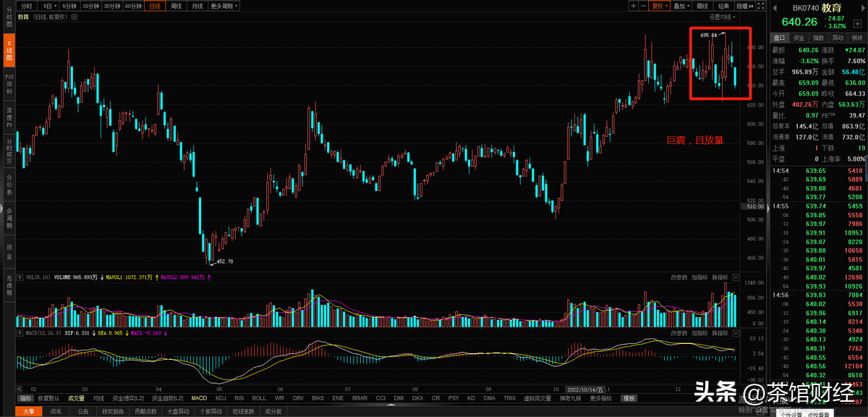The width and height of the screenshot is (868, 417).
Task: Click 换指标 in VOL panel
Action: tap(720, 277)
